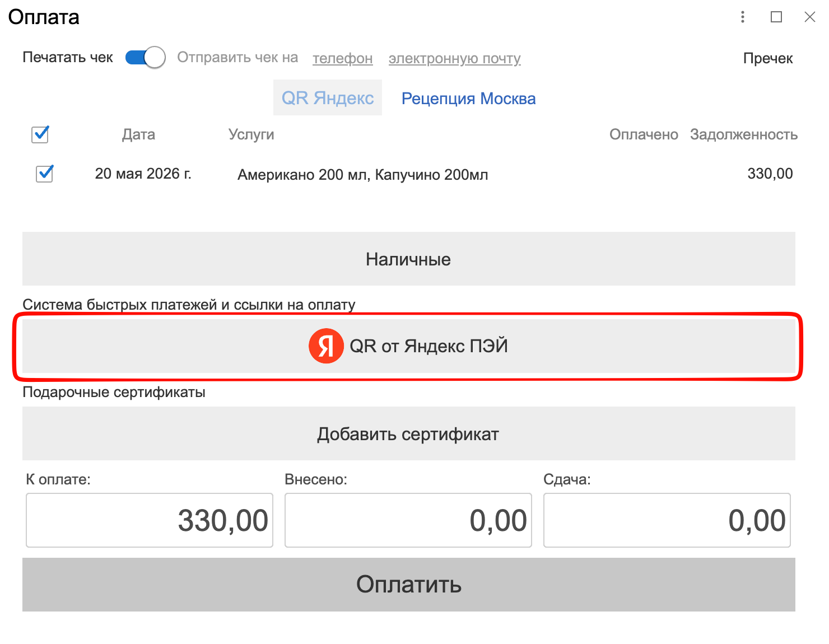This screenshot has height=644, width=829.
Task: Focus the Сдача amount field
Action: click(x=667, y=520)
